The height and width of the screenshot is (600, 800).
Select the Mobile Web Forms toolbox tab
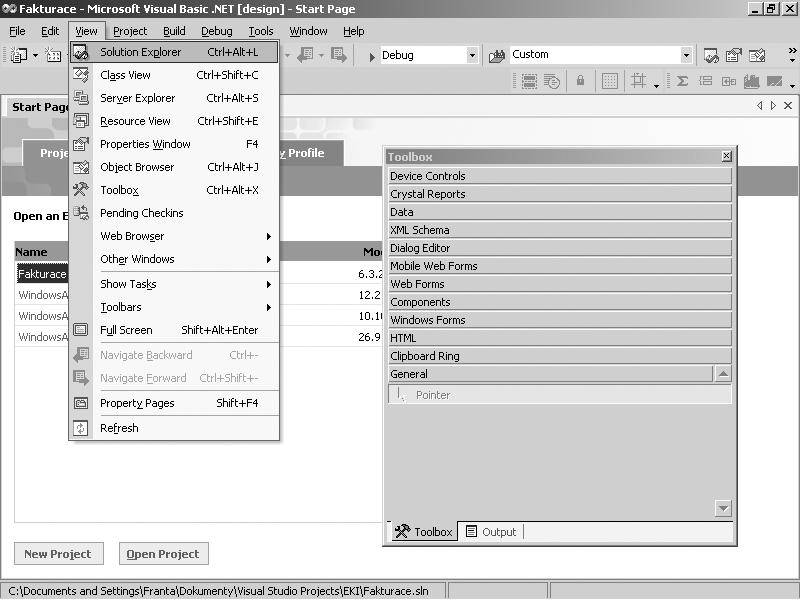point(560,266)
